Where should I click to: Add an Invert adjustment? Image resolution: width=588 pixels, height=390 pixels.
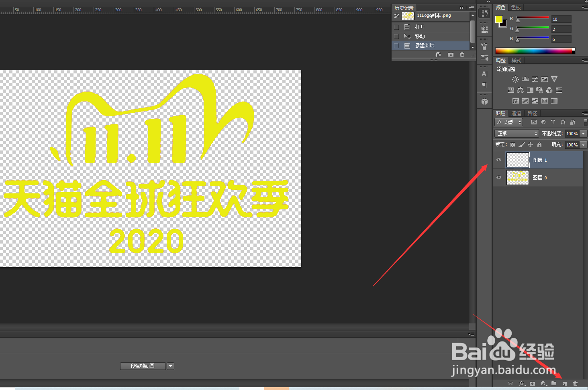[x=515, y=101]
